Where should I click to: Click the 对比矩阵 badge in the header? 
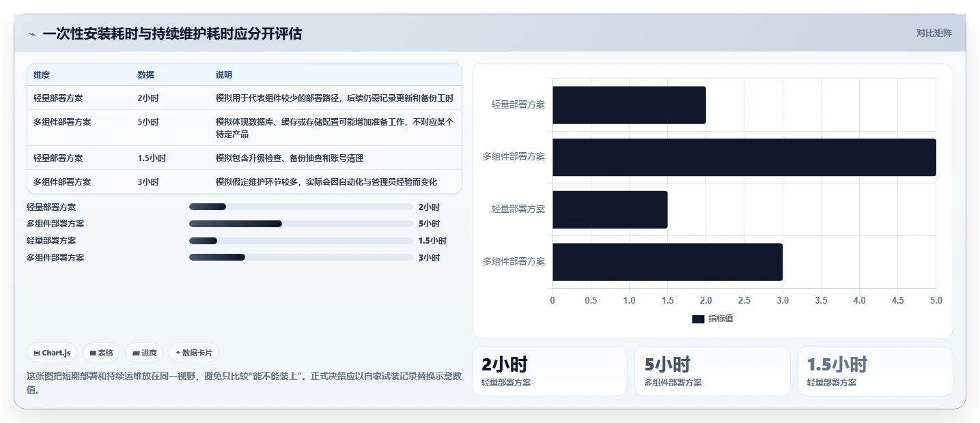pos(934,33)
